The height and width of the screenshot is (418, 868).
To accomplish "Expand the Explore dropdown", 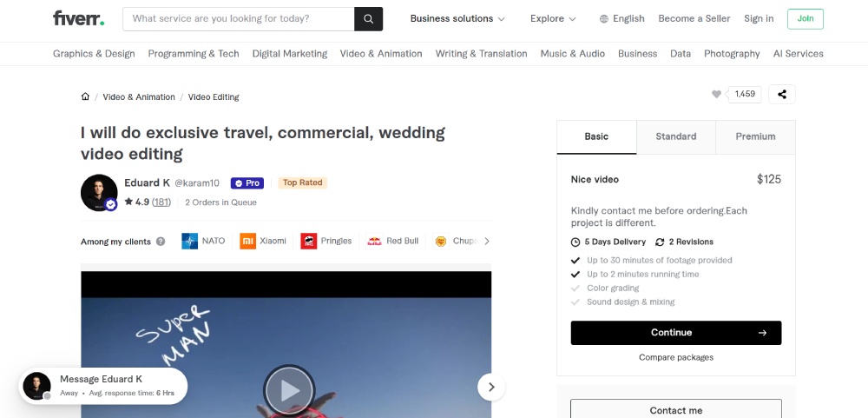I will [x=553, y=19].
